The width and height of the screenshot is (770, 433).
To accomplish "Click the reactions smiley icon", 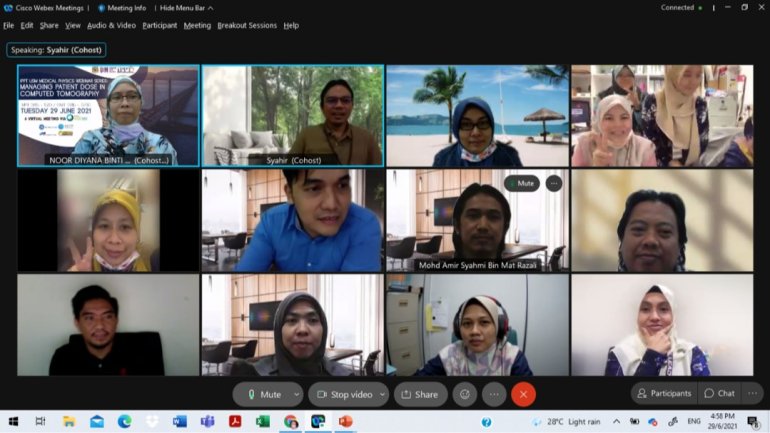I will point(465,394).
